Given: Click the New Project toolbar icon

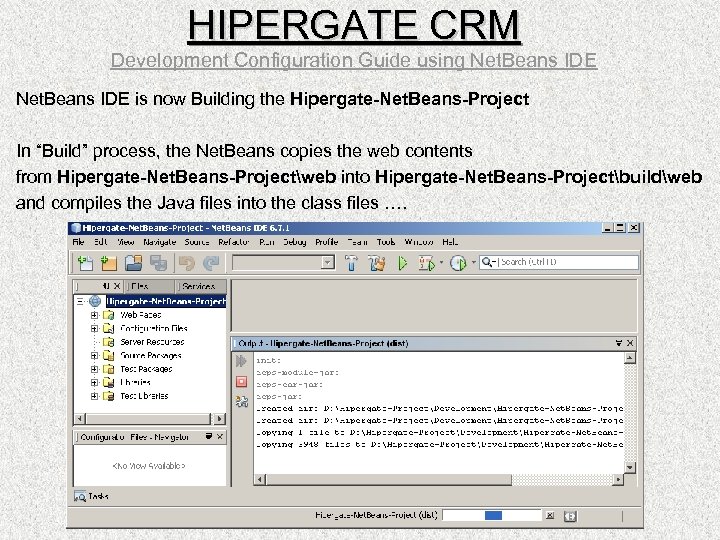Looking at the screenshot, I should point(109,263).
